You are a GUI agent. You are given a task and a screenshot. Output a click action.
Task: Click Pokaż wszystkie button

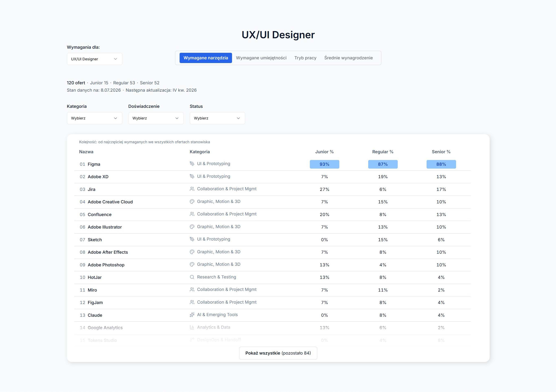point(278,353)
